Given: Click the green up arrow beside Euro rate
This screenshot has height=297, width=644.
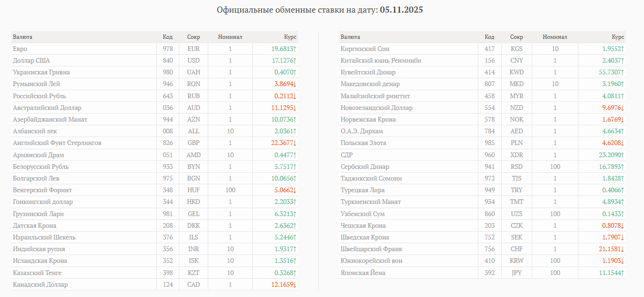Looking at the screenshot, I should pos(295,49).
